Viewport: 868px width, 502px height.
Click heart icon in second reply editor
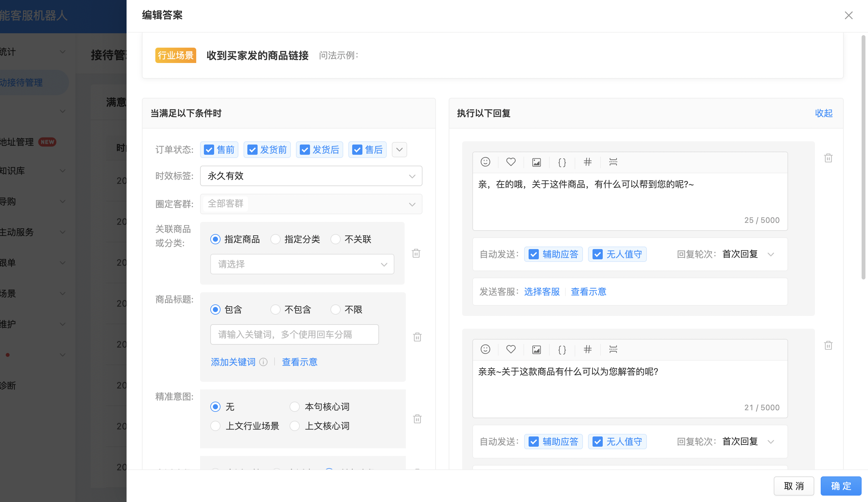click(511, 349)
